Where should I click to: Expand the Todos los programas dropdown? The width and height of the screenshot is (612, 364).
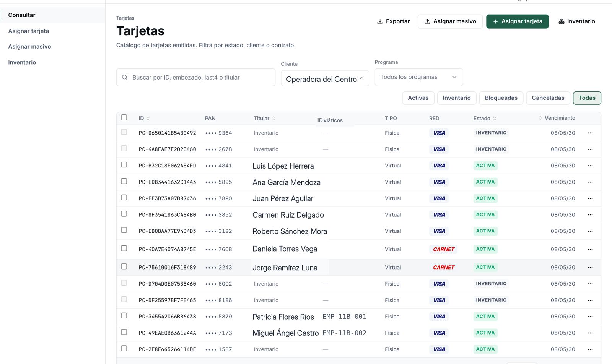click(419, 77)
